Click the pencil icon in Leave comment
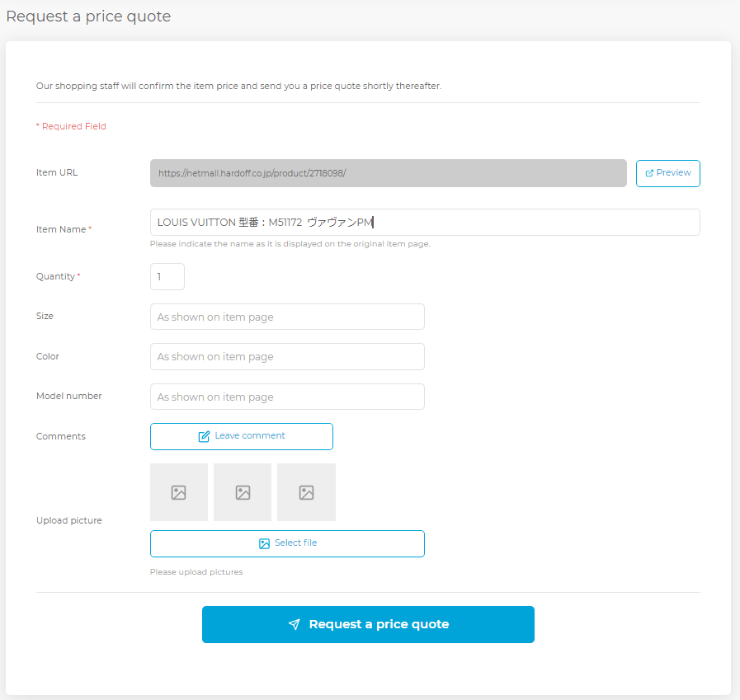740x700 pixels. [204, 436]
